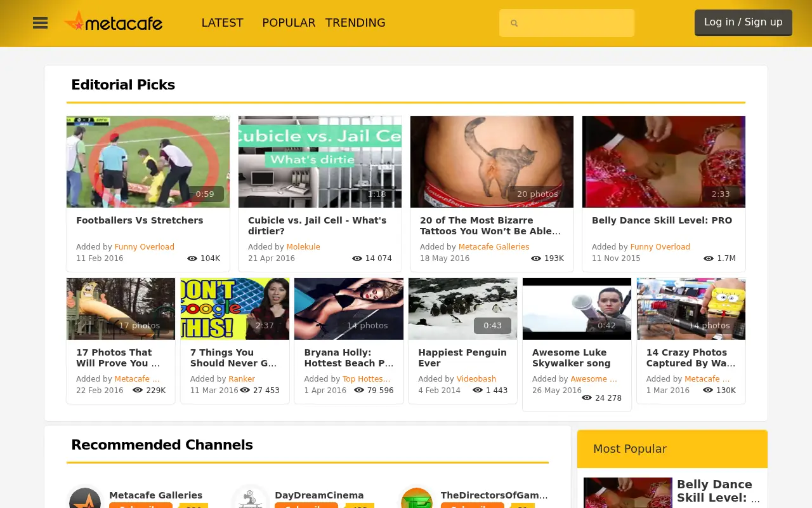Open the 14 Crazy Photos thumbnail
This screenshot has width=812, height=508.
click(691, 309)
